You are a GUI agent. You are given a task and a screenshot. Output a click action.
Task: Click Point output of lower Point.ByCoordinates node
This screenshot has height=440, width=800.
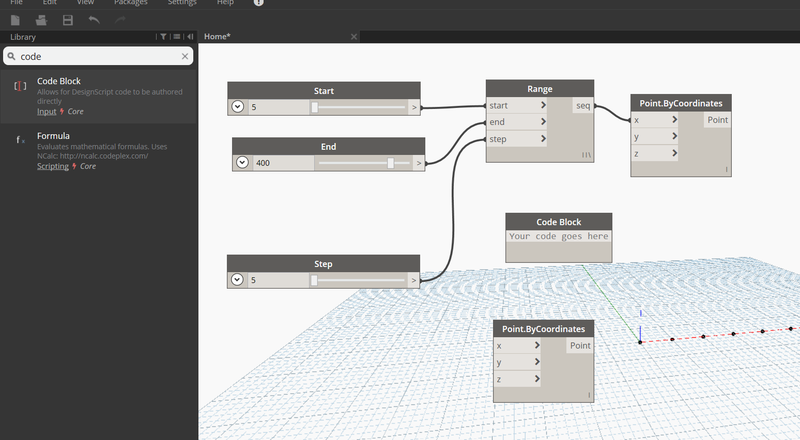580,346
